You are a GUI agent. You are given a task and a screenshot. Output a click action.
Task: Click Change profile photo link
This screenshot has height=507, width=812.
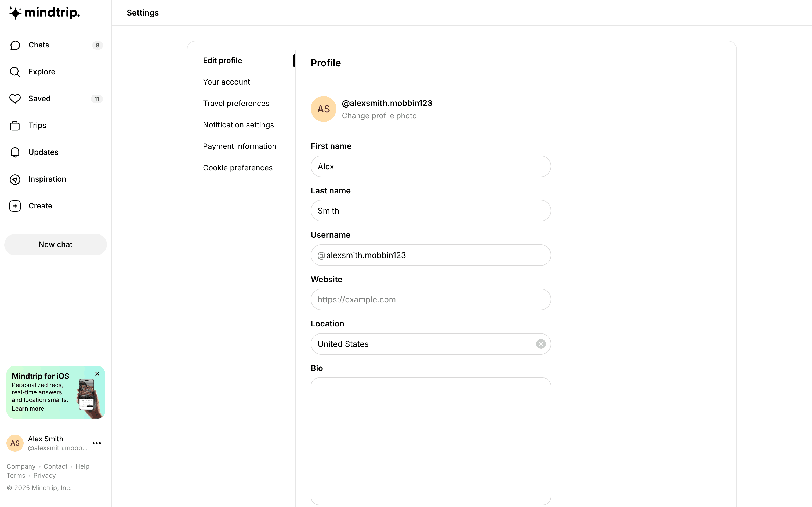pos(379,116)
